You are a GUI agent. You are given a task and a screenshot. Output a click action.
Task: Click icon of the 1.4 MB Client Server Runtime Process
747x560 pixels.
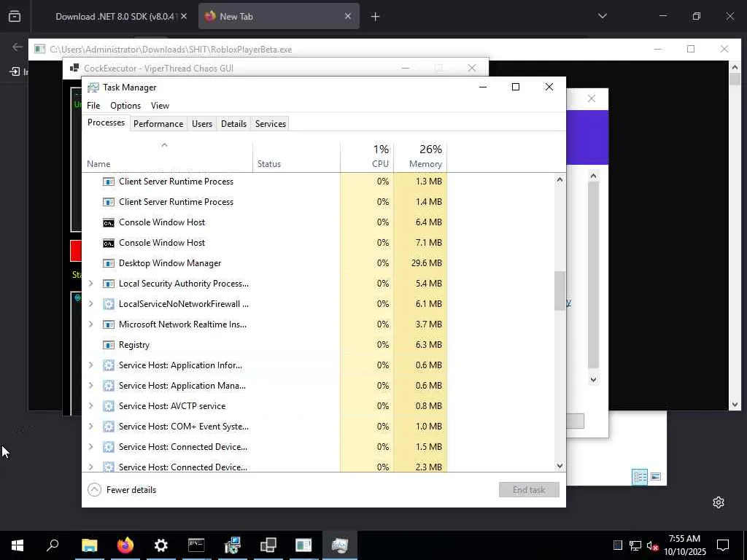(x=109, y=202)
